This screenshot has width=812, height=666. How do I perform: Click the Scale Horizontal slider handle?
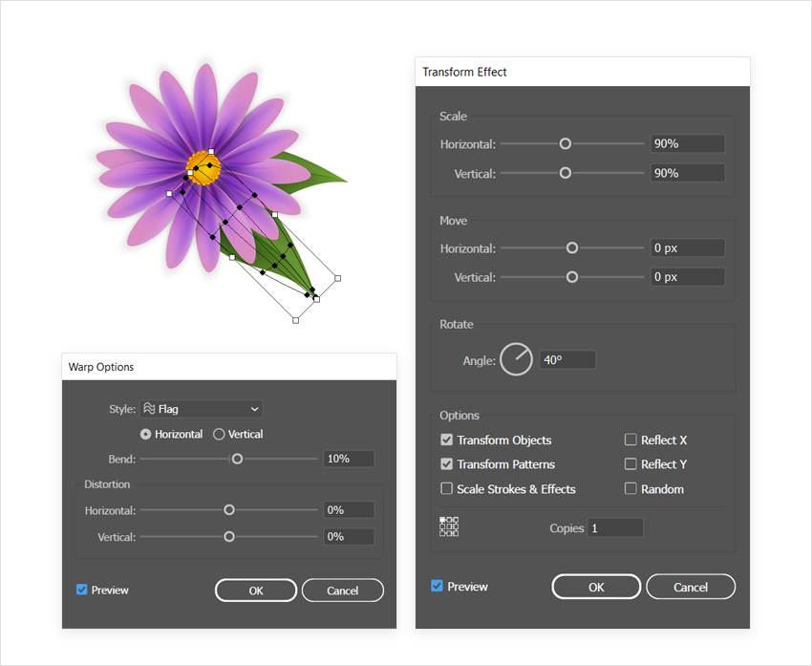pyautogui.click(x=566, y=143)
